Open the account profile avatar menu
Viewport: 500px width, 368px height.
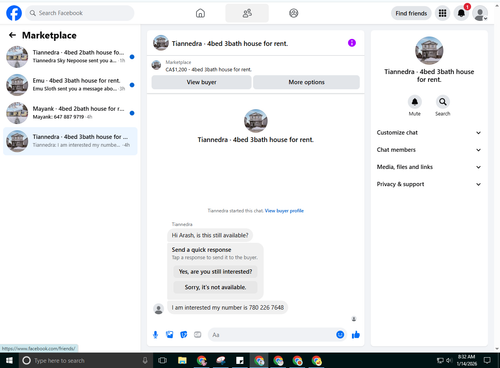pyautogui.click(x=480, y=14)
